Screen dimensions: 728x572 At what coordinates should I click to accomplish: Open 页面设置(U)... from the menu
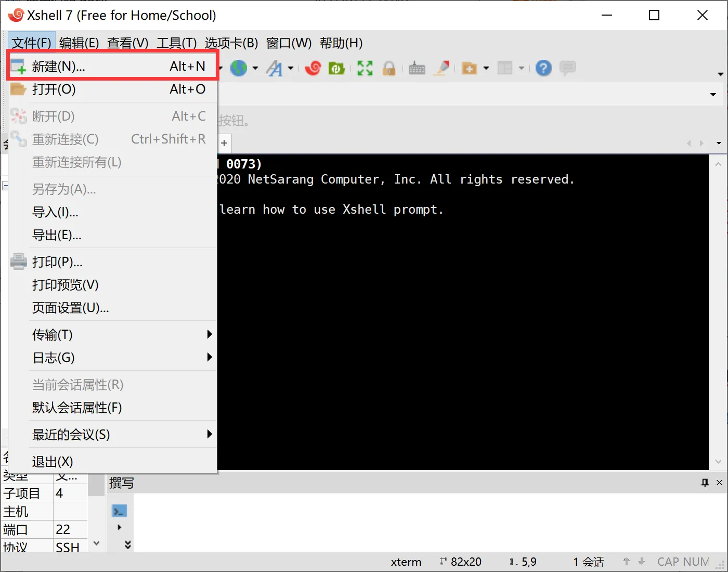click(113, 308)
